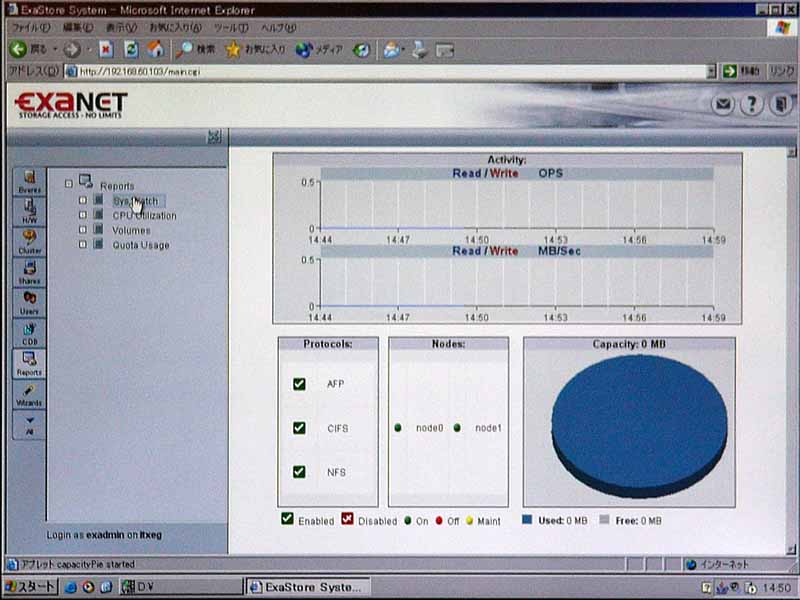800x600 pixels.
Task: Open the Shares sidebar section
Action: click(x=29, y=272)
